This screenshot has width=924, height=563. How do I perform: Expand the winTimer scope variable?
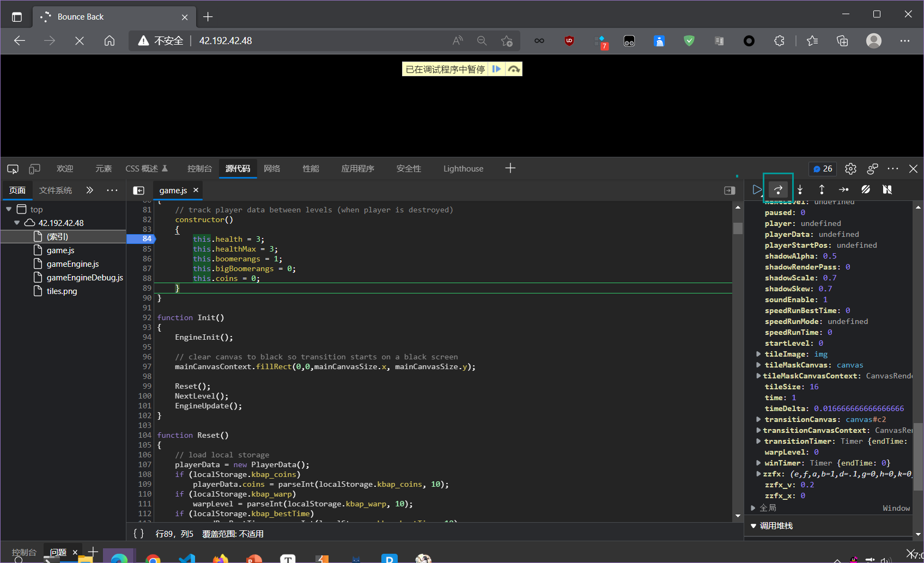point(758,463)
